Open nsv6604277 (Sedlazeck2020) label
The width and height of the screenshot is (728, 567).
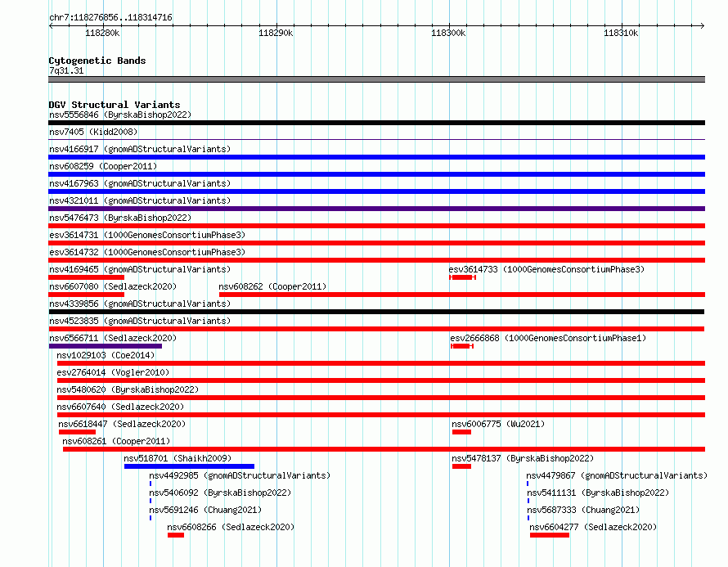point(593,527)
